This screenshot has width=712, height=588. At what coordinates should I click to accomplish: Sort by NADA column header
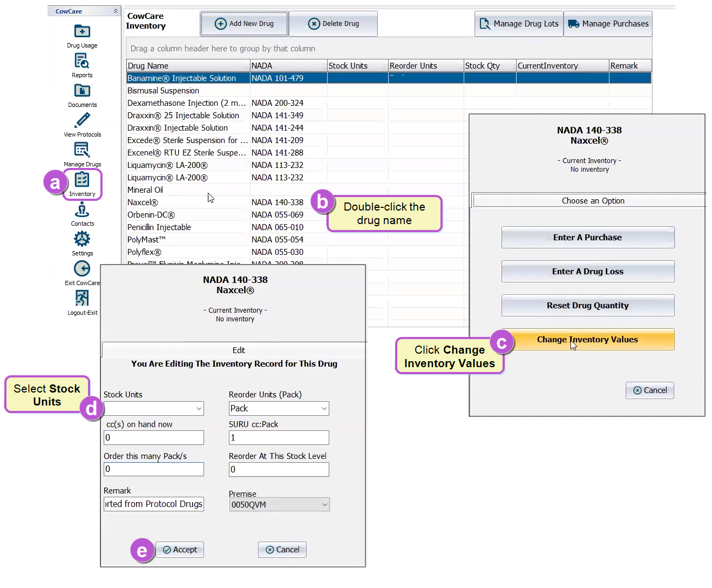click(289, 65)
